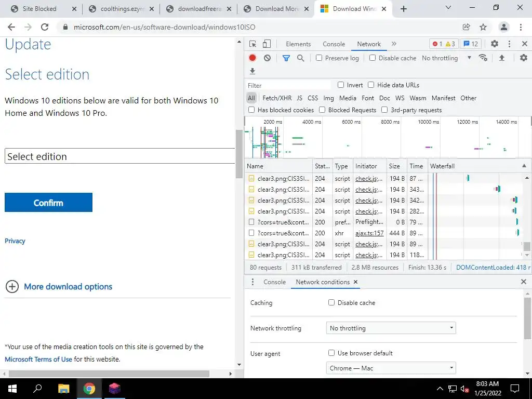Close the DevTools panel
Screen dimensions: 532x399
(525, 44)
